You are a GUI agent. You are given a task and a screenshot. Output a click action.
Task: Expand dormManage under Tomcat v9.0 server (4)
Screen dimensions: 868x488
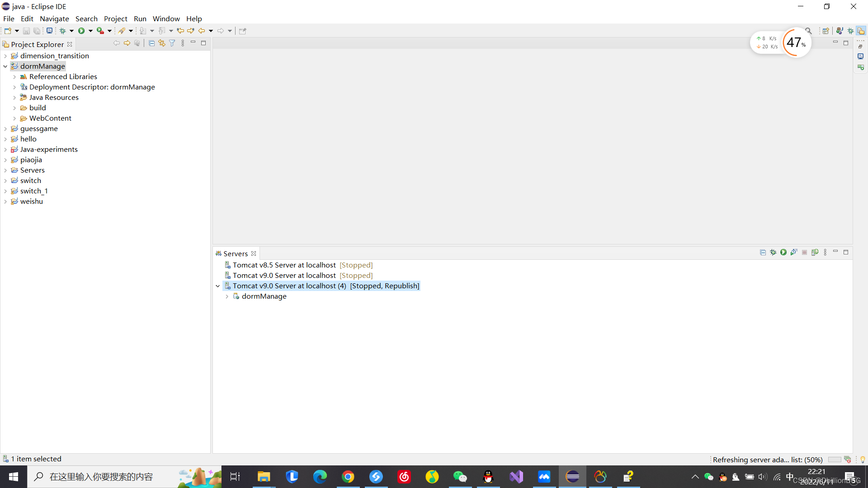[226, 296]
